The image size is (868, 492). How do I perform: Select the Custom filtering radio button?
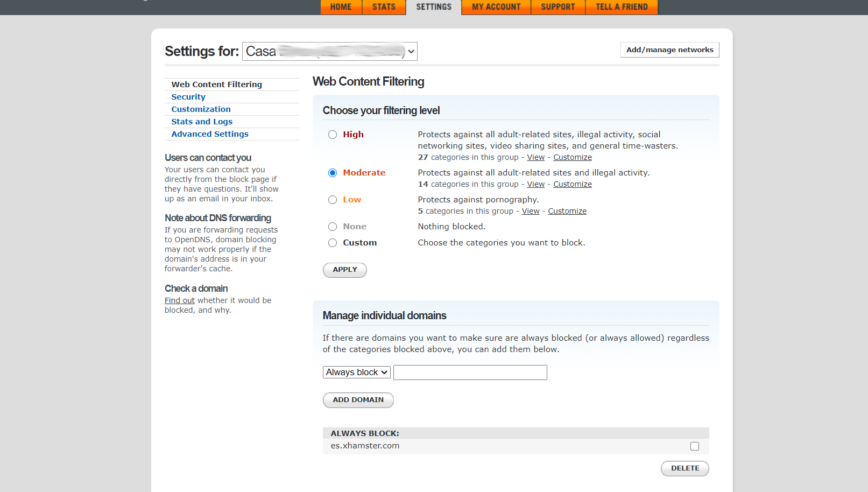[x=333, y=243]
